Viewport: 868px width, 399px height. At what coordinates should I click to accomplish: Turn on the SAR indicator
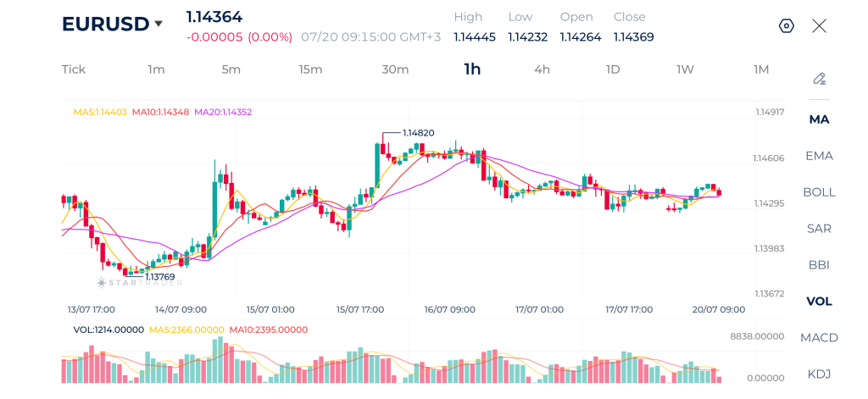click(x=820, y=229)
